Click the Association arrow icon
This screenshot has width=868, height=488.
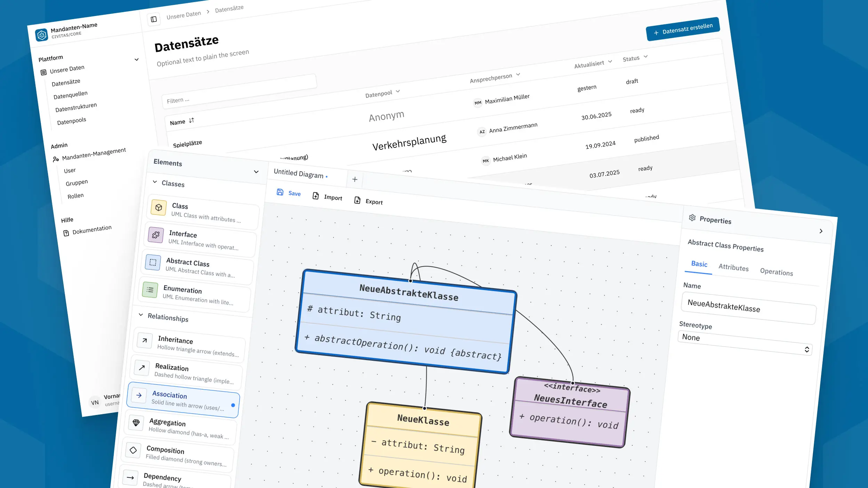[x=139, y=395]
